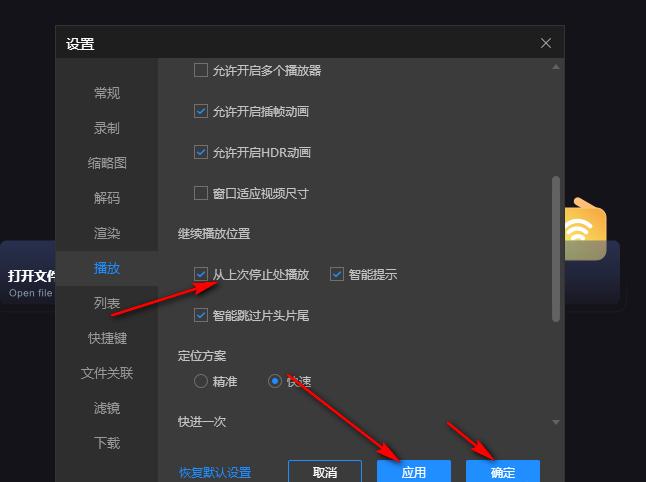
Task: Open 解码 settings section
Action: (x=107, y=198)
